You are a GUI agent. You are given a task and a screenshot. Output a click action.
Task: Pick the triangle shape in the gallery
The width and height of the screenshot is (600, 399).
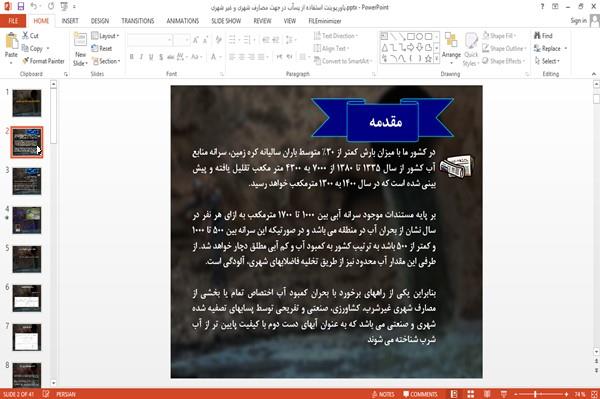point(384,47)
